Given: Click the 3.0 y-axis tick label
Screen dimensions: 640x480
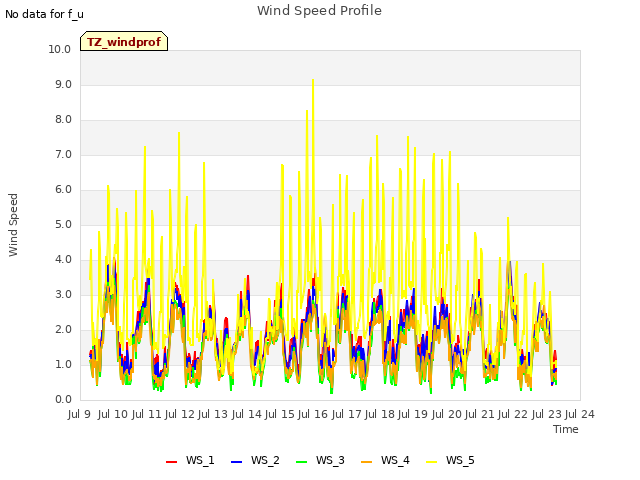Looking at the screenshot, I should click(x=63, y=295).
